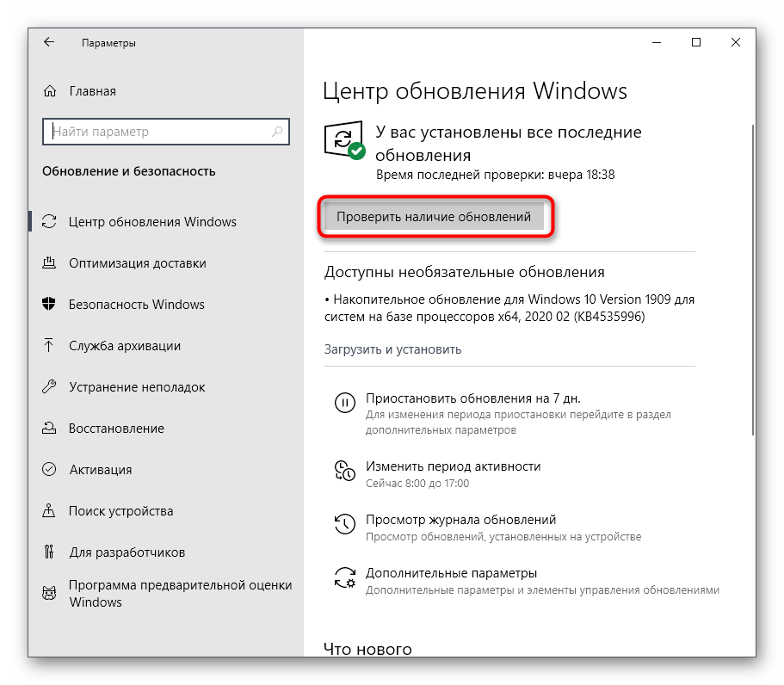
Task: Click the Windows Security shield icon
Action: (50, 305)
